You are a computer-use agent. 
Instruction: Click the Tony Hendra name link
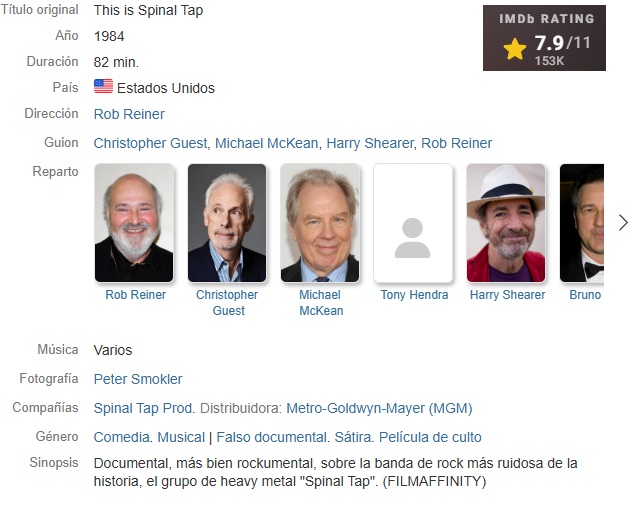pyautogui.click(x=414, y=295)
